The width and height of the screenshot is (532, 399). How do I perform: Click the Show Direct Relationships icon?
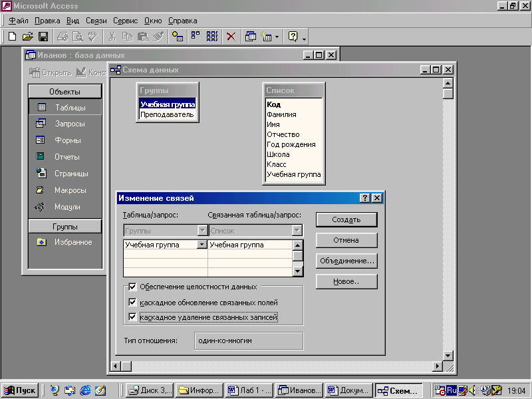(196, 37)
